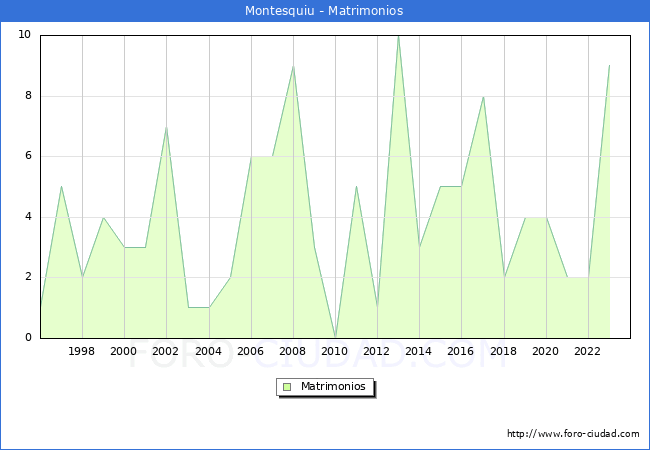Click the y-axis label 2

pos(28,277)
